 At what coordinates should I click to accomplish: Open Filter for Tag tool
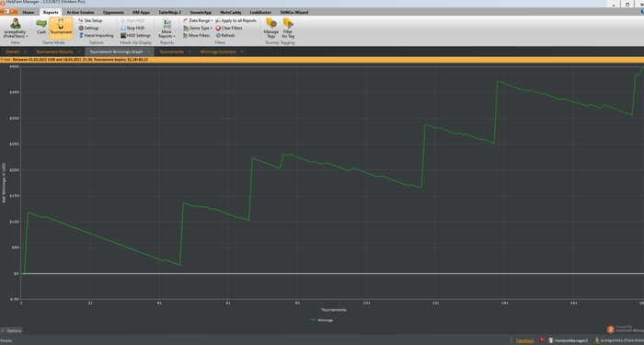[288, 28]
